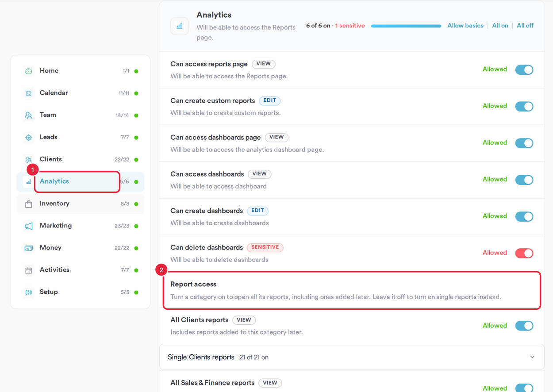Click the Allow basics link

[465, 26]
